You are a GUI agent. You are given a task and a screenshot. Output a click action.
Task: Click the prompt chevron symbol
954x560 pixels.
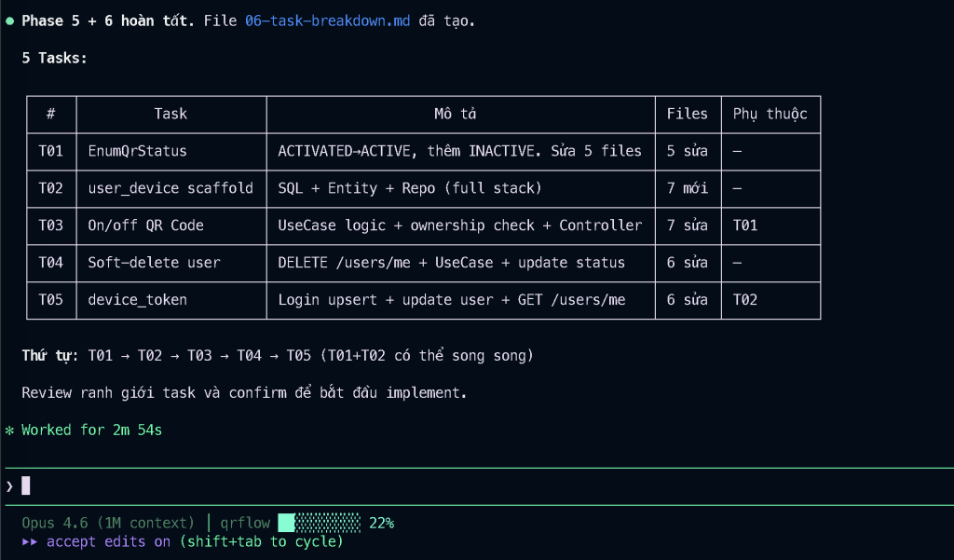[9, 485]
